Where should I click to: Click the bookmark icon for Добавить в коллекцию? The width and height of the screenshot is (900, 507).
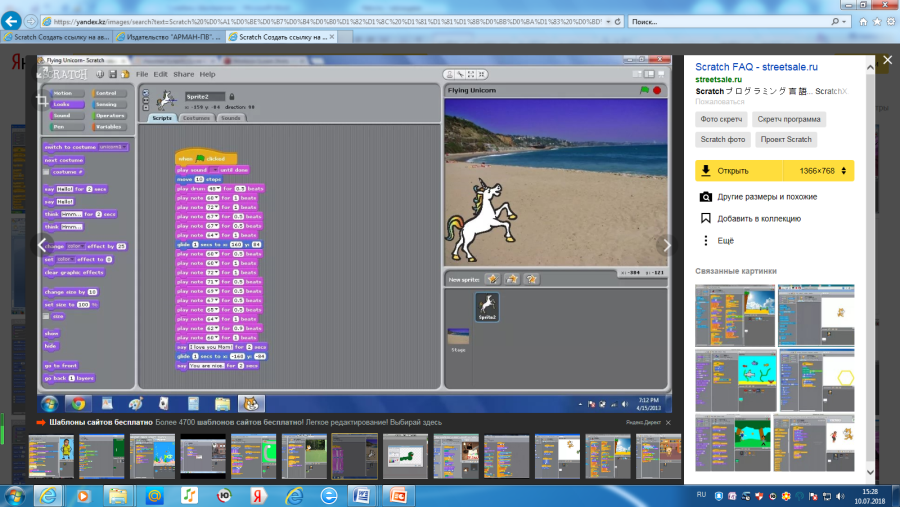[x=705, y=218]
